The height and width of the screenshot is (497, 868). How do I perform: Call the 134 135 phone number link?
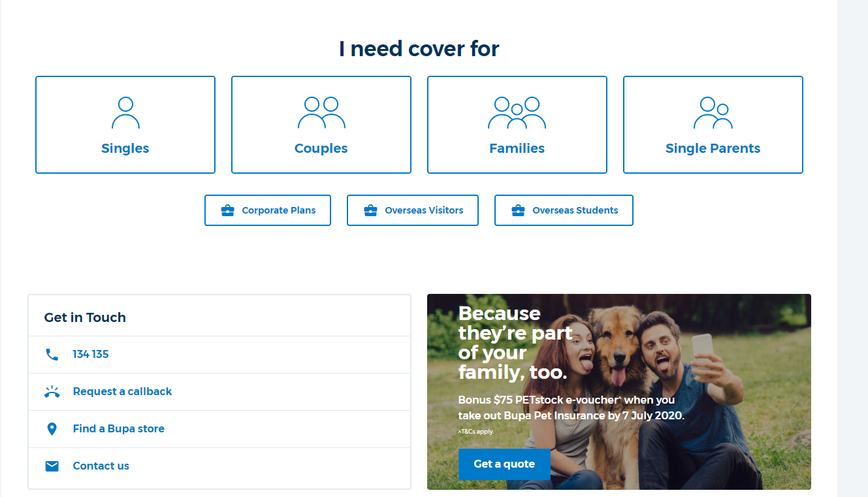tap(91, 354)
